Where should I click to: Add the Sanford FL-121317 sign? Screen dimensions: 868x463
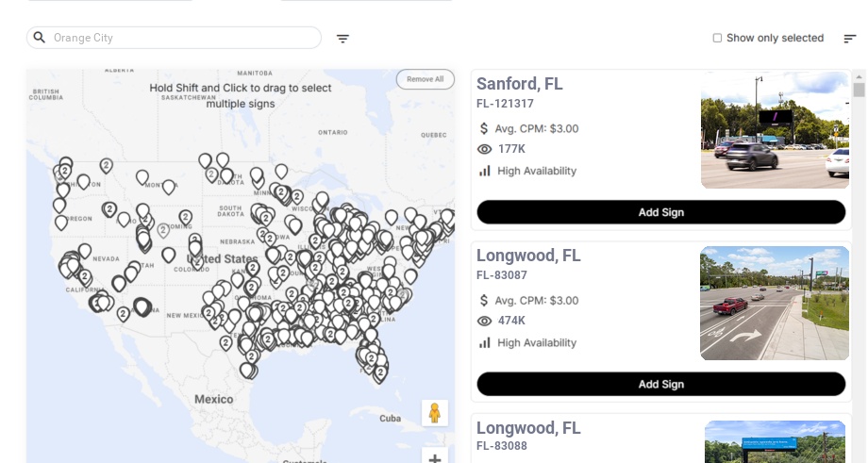pos(660,212)
